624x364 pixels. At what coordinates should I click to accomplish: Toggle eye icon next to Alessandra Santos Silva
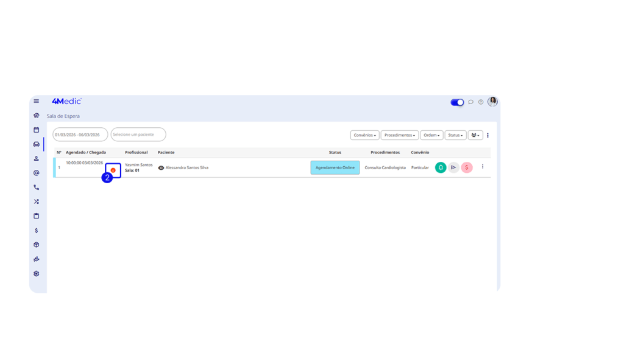(x=161, y=167)
